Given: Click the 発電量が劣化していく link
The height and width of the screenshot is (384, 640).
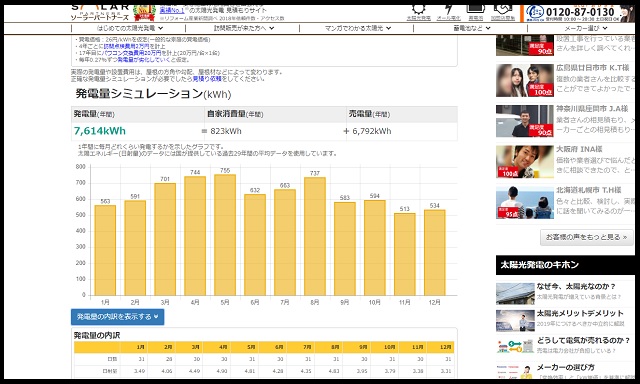Looking at the screenshot, I should coord(144,60).
